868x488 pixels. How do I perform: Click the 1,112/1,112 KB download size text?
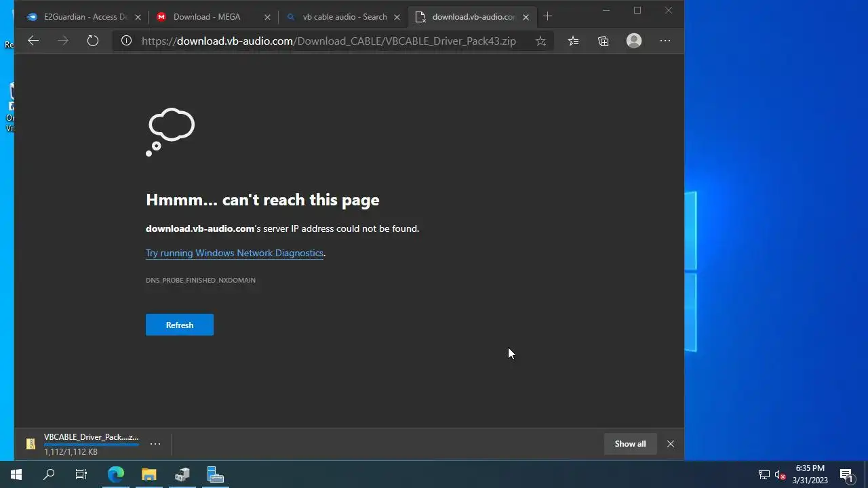click(x=71, y=452)
